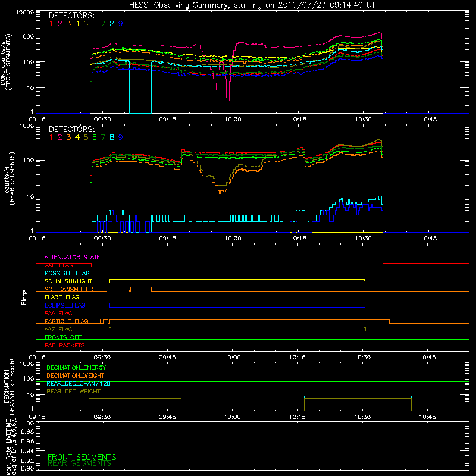The height and width of the screenshot is (476, 476).
Task: Select cyan detector 8 in front segments legend
Action: (112, 24)
